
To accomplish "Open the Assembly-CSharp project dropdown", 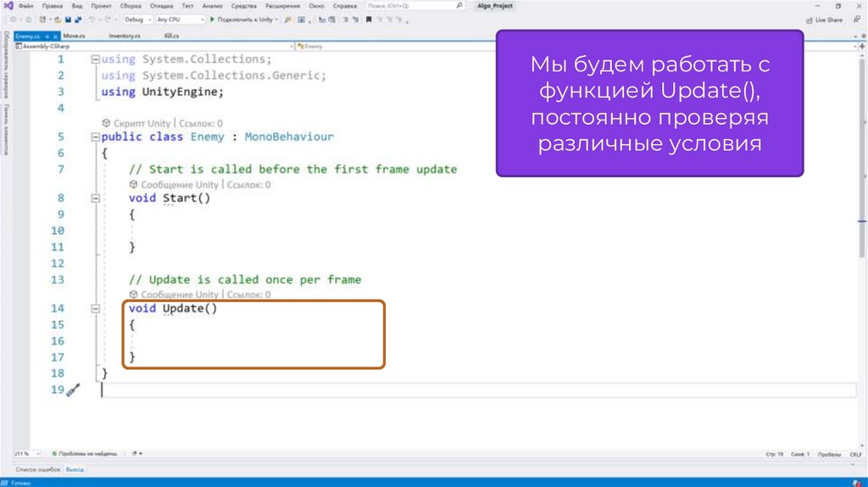I will [x=154, y=47].
